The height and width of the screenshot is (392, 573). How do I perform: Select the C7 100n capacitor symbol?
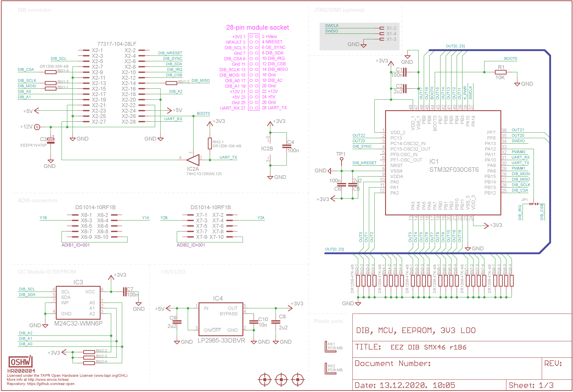(125, 292)
